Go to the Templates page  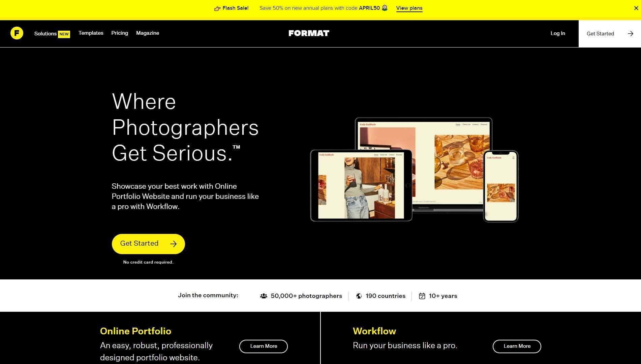tap(91, 33)
